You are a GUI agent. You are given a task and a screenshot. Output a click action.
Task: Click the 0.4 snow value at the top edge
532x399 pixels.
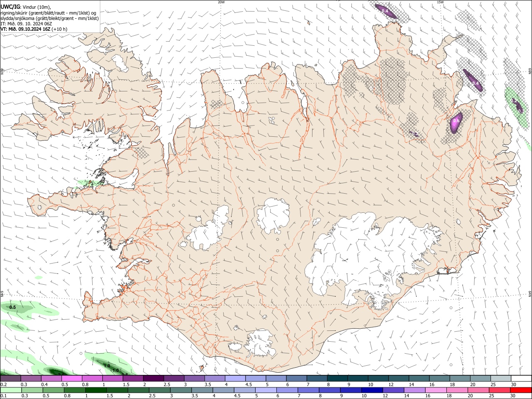385,11
